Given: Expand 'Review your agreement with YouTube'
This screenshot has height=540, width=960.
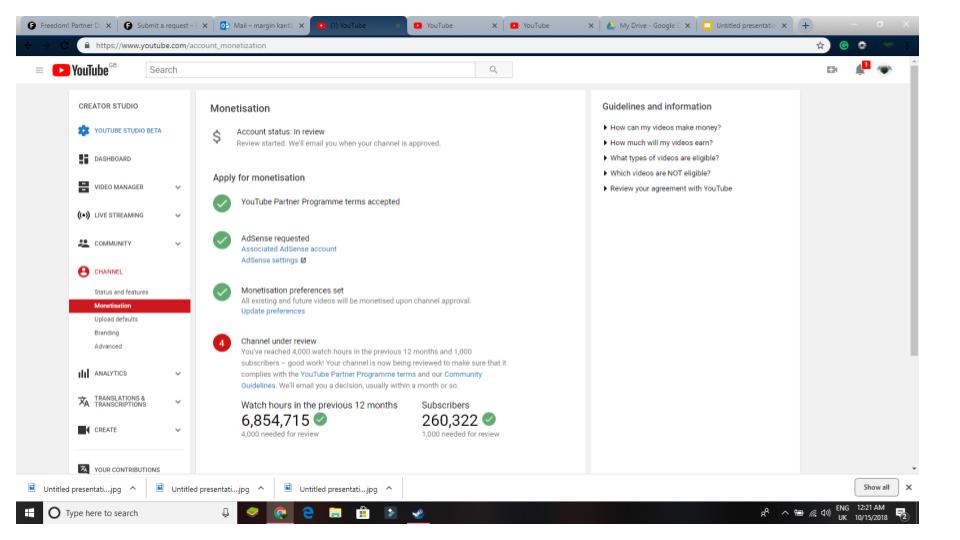Looking at the screenshot, I should tap(670, 189).
